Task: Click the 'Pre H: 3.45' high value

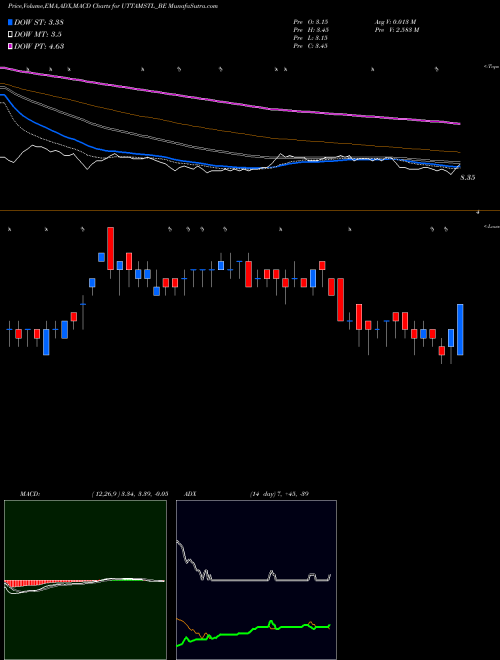Action: coord(311,30)
